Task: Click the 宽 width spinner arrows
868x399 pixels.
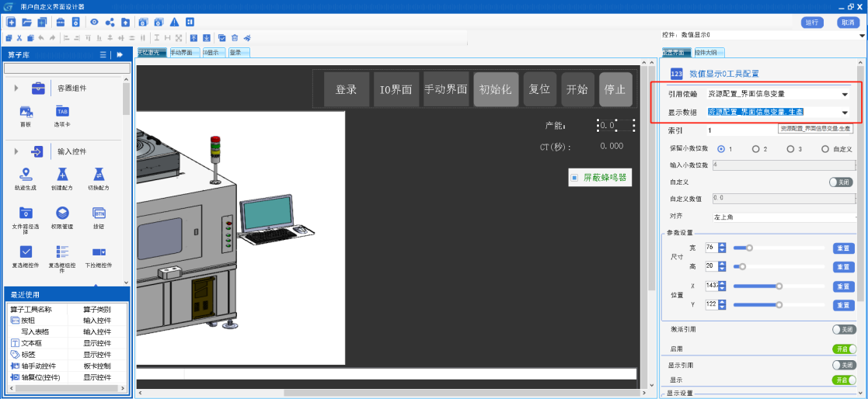Action: (722, 248)
